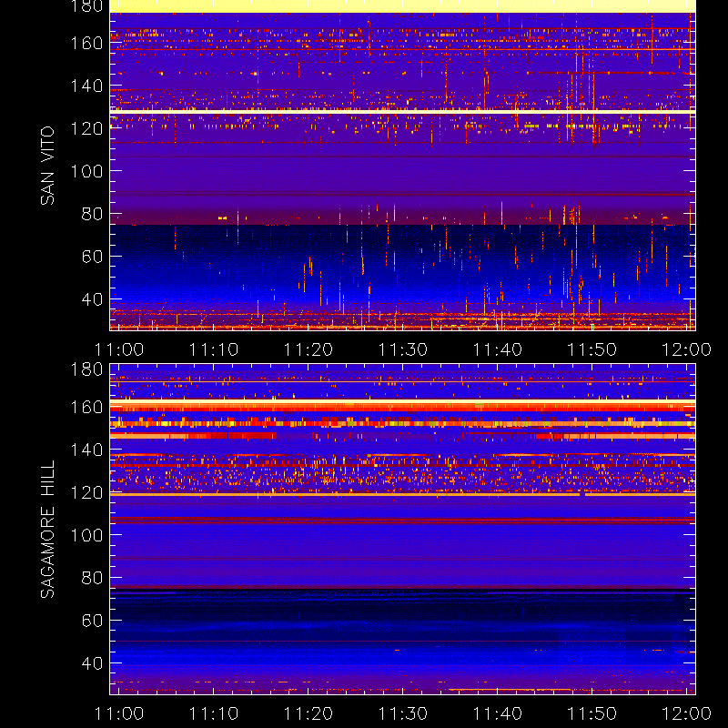Screen dimensions: 728x728
Task: Click the 60 tick label on Sagamore Hill axis
Action: [x=92, y=621]
